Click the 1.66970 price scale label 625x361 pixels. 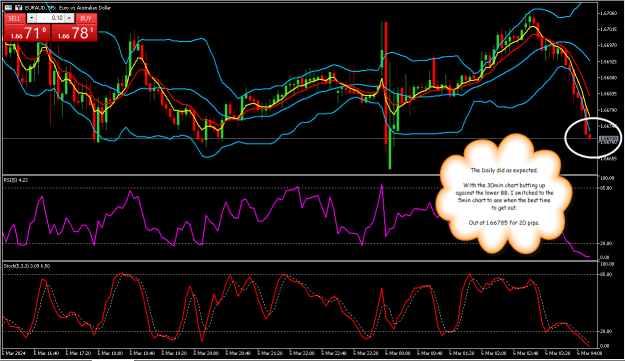[608, 45]
